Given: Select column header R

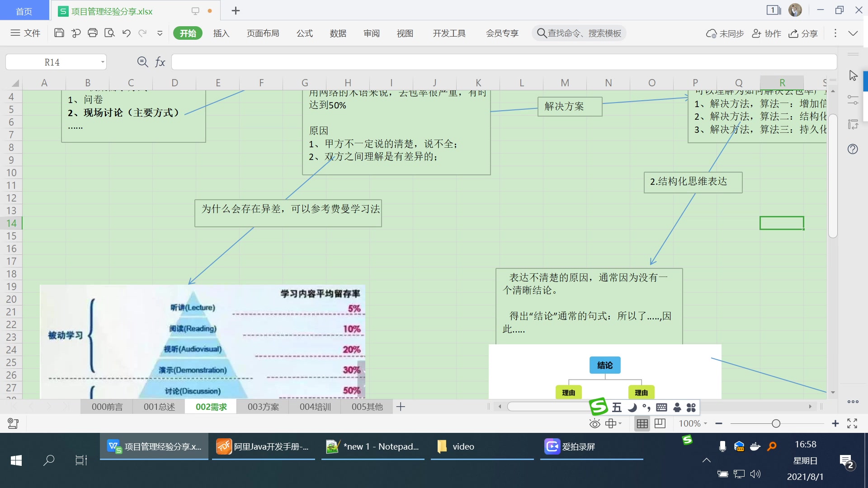Looking at the screenshot, I should click(782, 83).
